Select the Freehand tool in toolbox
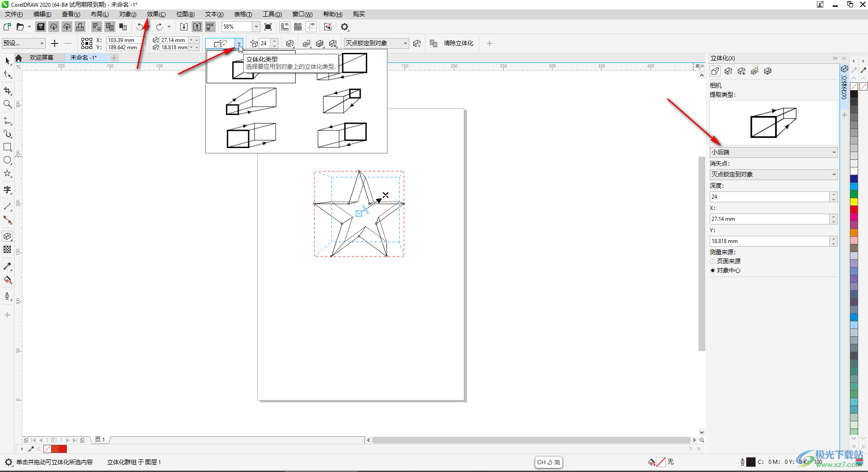 click(x=7, y=121)
